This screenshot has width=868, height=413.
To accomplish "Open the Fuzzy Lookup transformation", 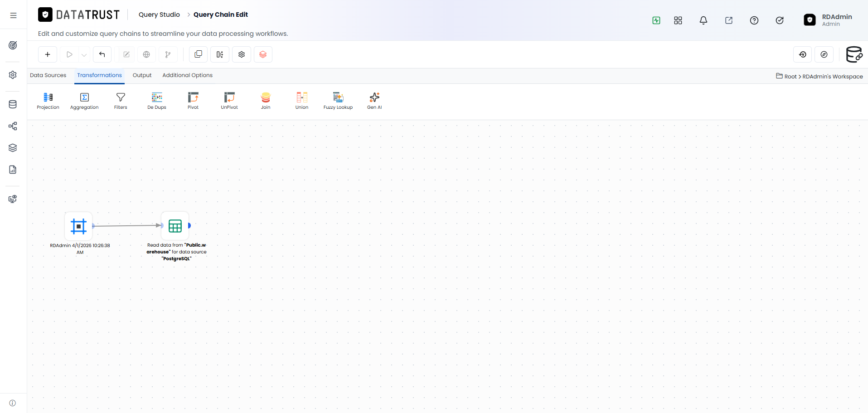I will (x=338, y=101).
